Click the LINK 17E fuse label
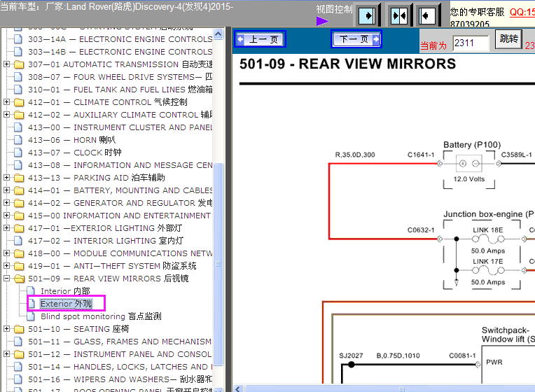 point(487,261)
